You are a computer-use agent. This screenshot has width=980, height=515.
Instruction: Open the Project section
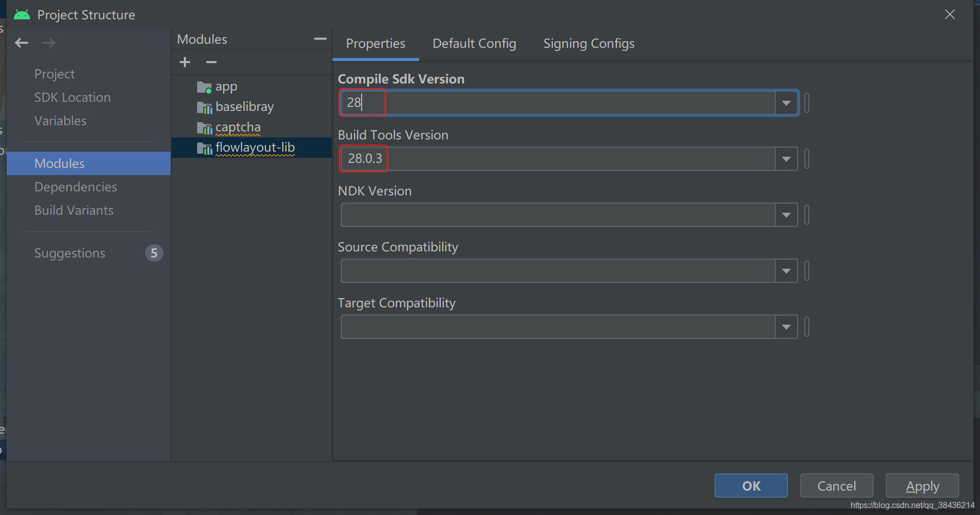pos(55,74)
